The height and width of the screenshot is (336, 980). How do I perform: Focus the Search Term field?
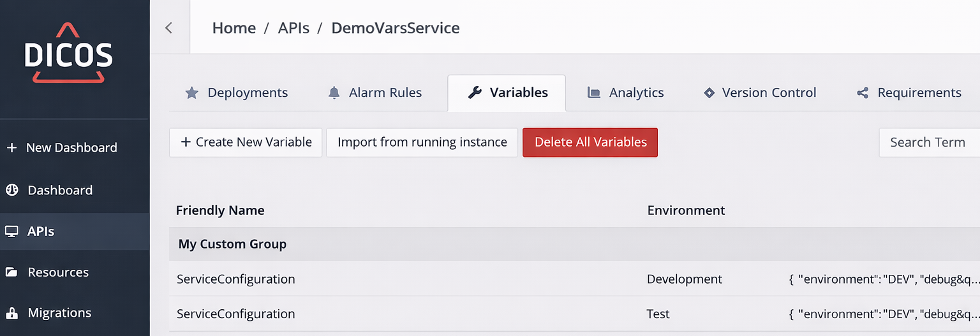point(929,142)
